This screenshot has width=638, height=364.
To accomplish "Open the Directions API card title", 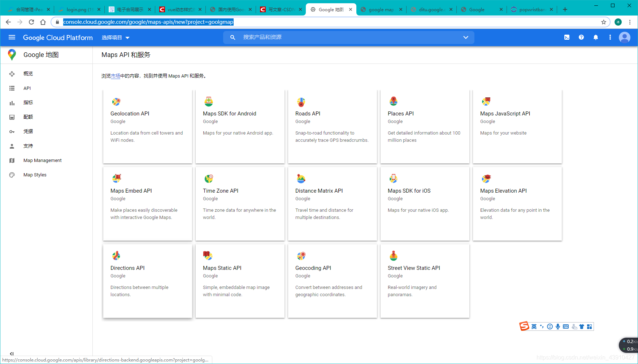I will (x=127, y=268).
